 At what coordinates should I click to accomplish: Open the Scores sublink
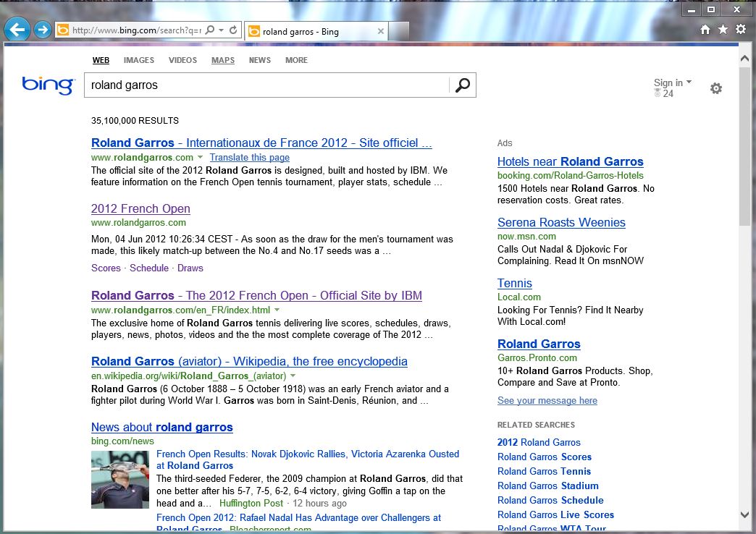pyautogui.click(x=106, y=268)
